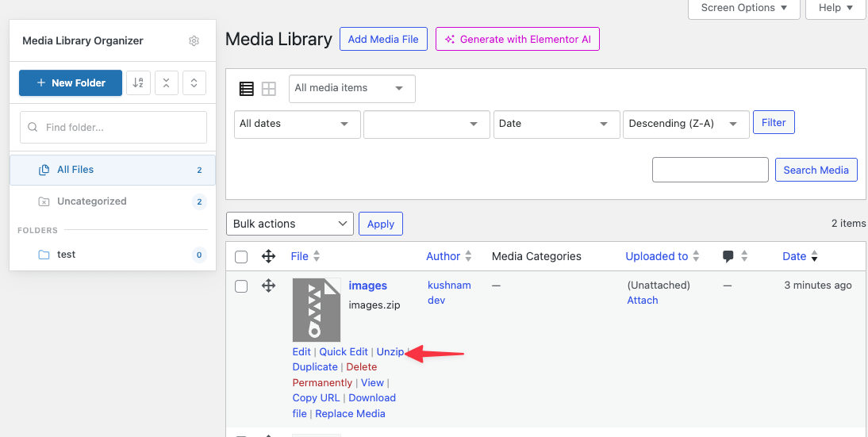The height and width of the screenshot is (437, 868).
Task: Expand the Help panel
Action: click(836, 8)
